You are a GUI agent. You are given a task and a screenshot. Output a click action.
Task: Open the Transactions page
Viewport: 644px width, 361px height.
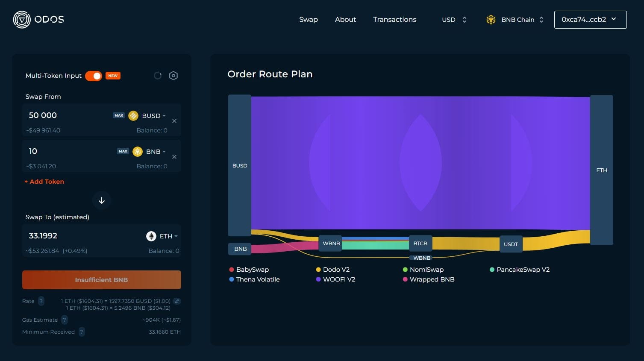[x=394, y=19]
